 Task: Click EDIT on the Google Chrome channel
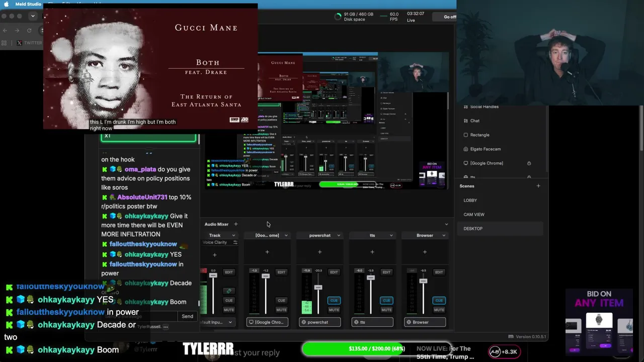(281, 272)
